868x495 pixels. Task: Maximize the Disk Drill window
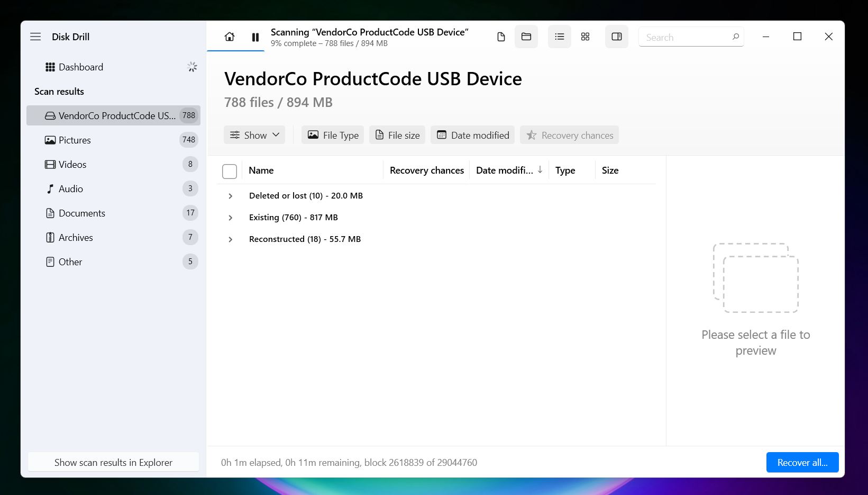tap(797, 37)
